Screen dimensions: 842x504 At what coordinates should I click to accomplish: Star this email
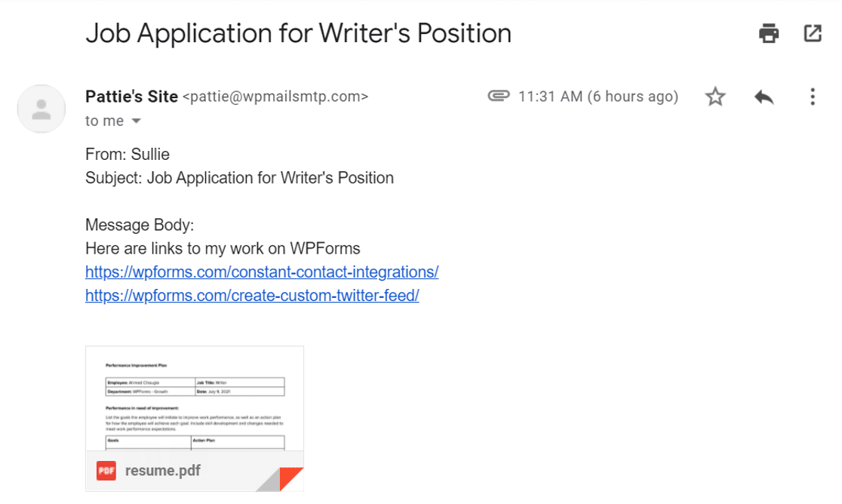714,97
